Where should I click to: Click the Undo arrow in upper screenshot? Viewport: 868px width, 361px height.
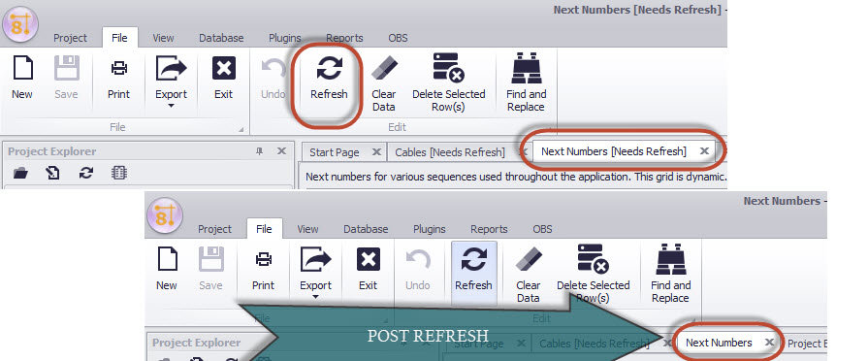point(273,69)
